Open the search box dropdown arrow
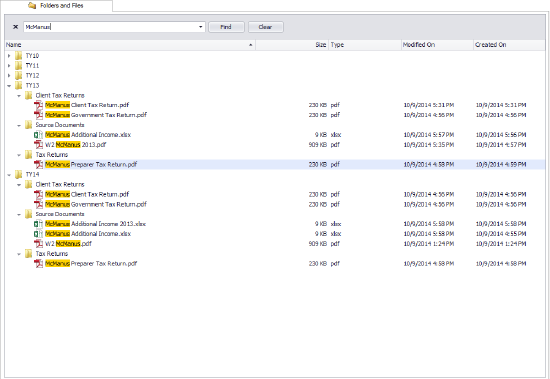The height and width of the screenshot is (379, 550). tap(201, 27)
